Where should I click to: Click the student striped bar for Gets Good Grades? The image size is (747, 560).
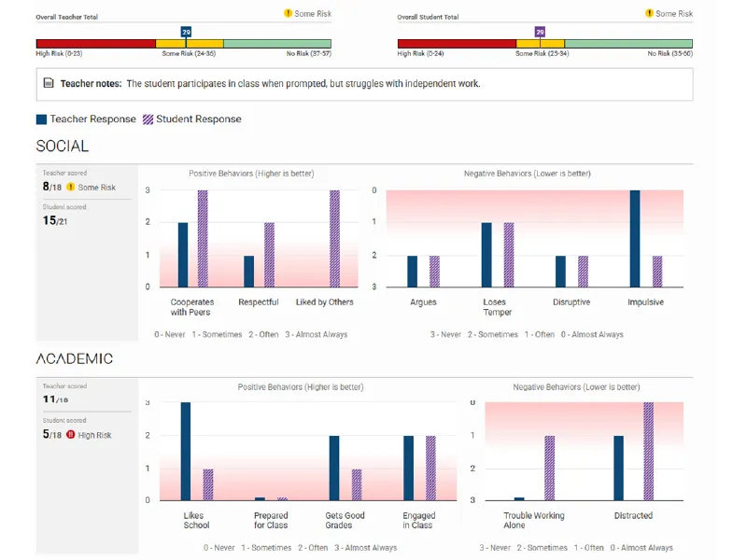tap(357, 484)
